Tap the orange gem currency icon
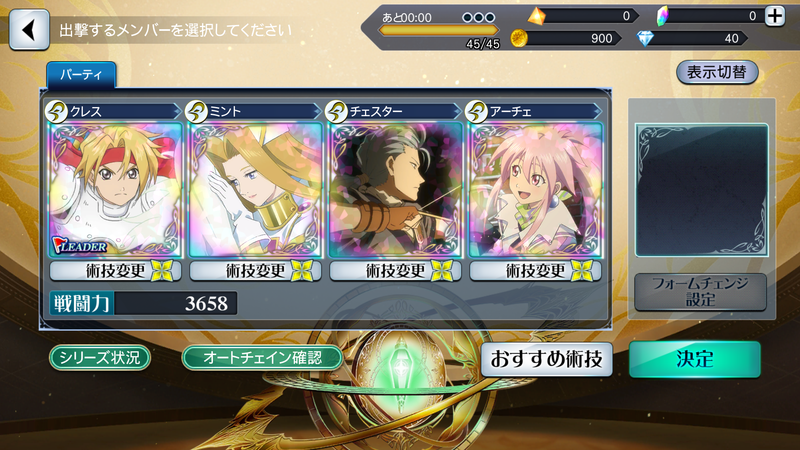800x450 pixels. (536, 16)
